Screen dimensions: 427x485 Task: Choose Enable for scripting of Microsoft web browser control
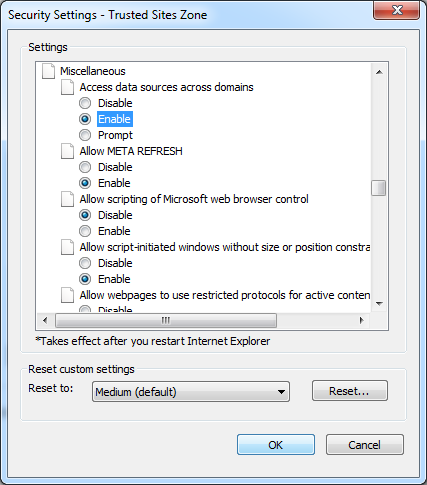85,231
